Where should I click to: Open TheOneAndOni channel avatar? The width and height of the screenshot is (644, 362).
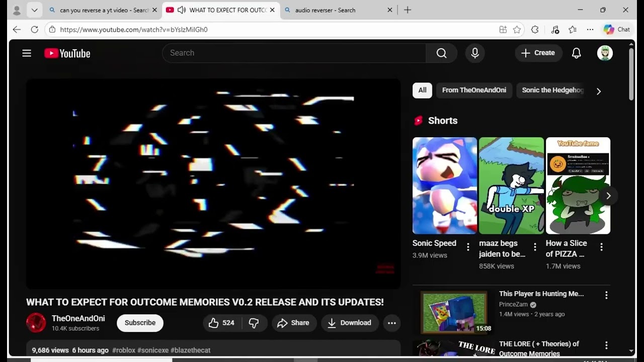pos(36,323)
